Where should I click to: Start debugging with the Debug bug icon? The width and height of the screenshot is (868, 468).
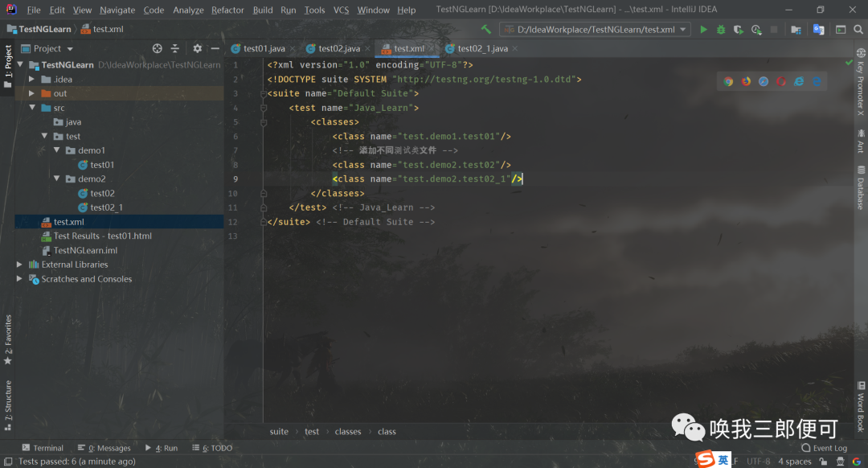pyautogui.click(x=721, y=30)
